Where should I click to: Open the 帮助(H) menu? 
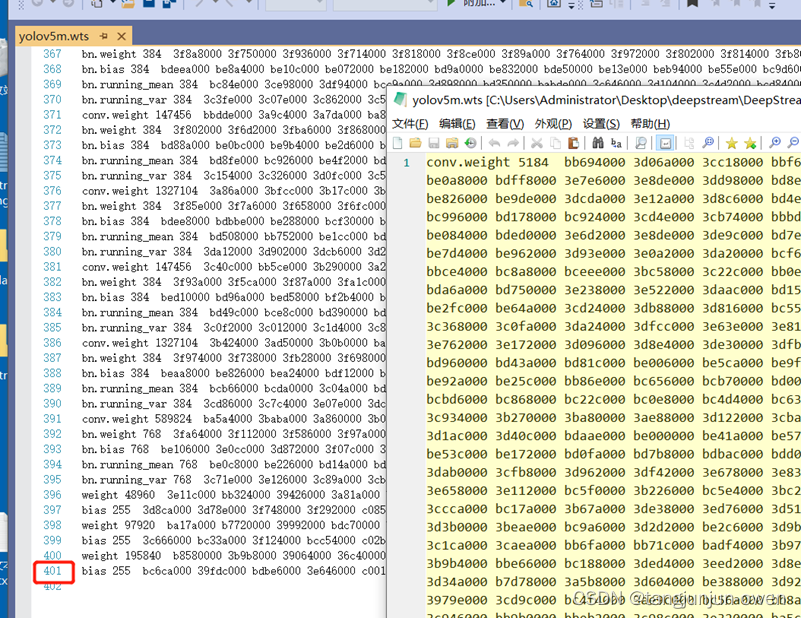tap(650, 124)
